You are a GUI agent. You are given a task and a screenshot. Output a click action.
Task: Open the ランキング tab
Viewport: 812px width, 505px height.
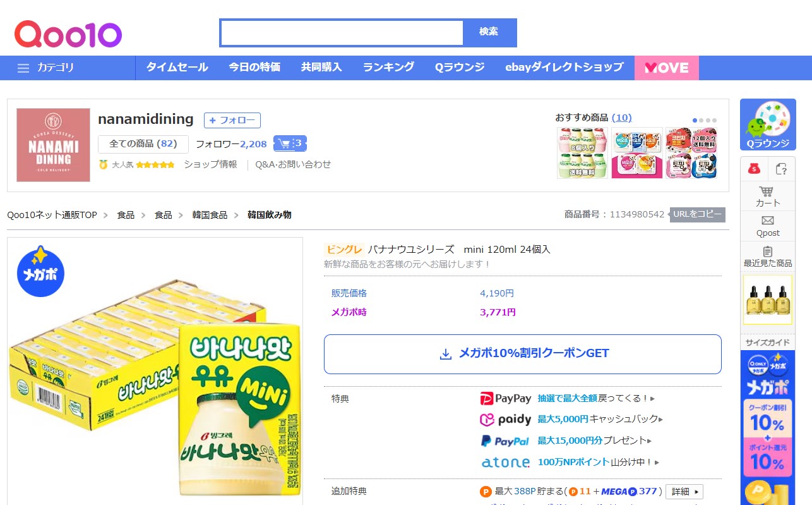point(388,67)
